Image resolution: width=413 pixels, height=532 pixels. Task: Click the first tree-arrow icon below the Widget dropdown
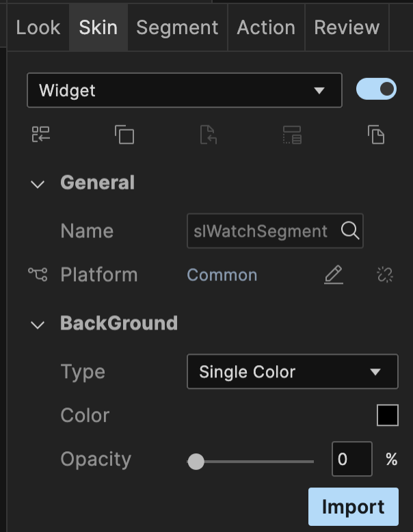41,135
